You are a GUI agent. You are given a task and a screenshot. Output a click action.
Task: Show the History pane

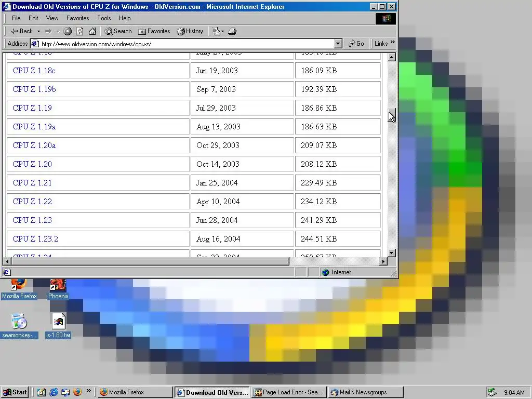[190, 31]
